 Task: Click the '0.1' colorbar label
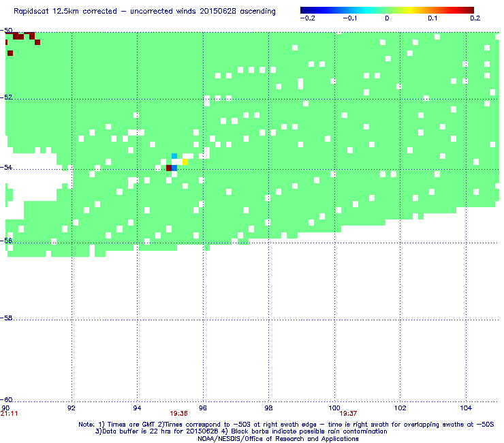(432, 18)
